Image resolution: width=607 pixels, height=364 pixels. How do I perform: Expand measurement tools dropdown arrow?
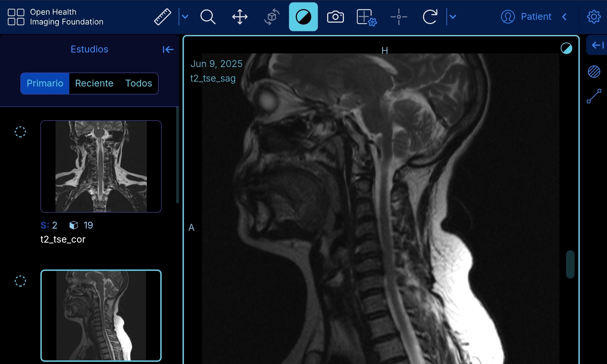(x=185, y=17)
